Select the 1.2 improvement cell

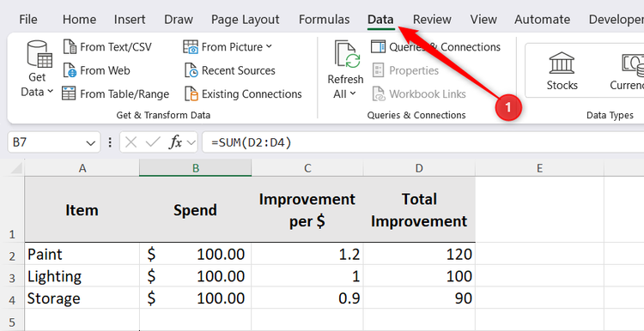[x=307, y=254]
